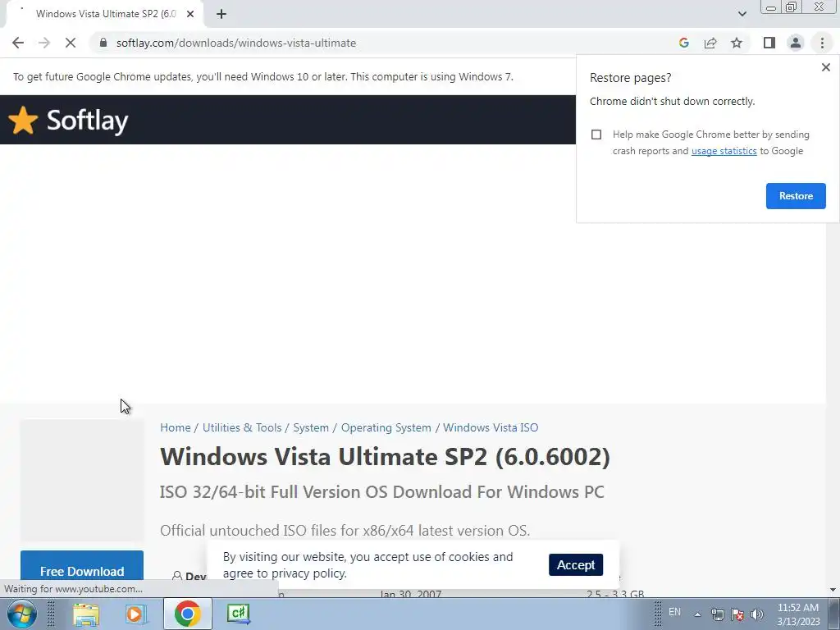Image resolution: width=840 pixels, height=630 pixels.
Task: Open the Windows Start menu
Action: tap(22, 614)
